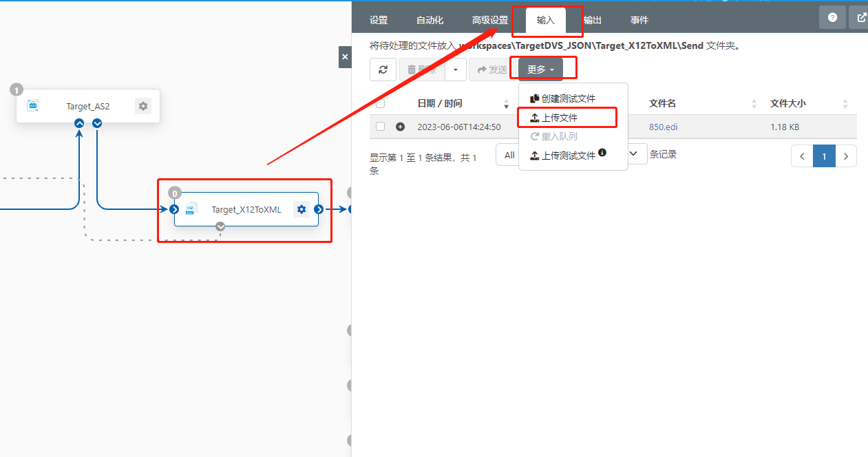Open settings gear on Target_AS2 connector

(143, 106)
